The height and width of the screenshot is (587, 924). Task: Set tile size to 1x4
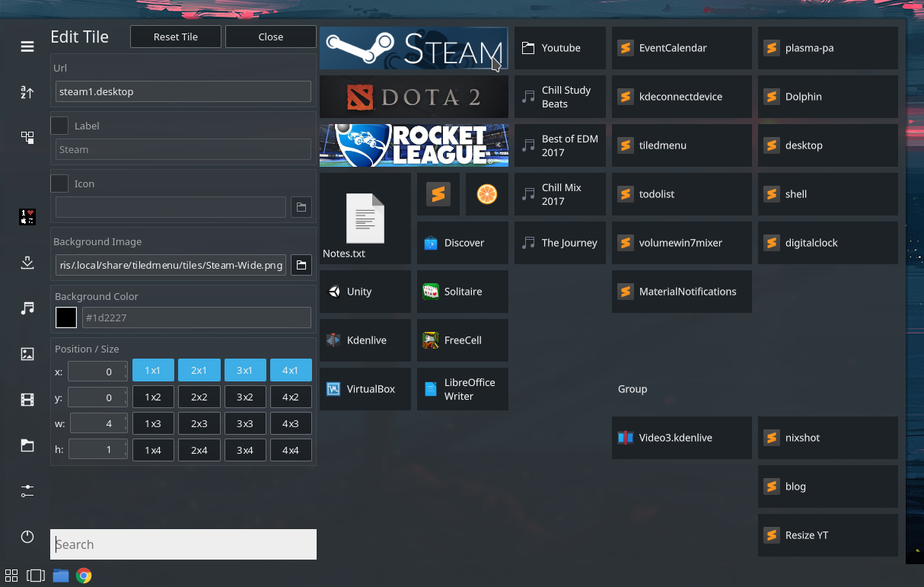(x=153, y=450)
